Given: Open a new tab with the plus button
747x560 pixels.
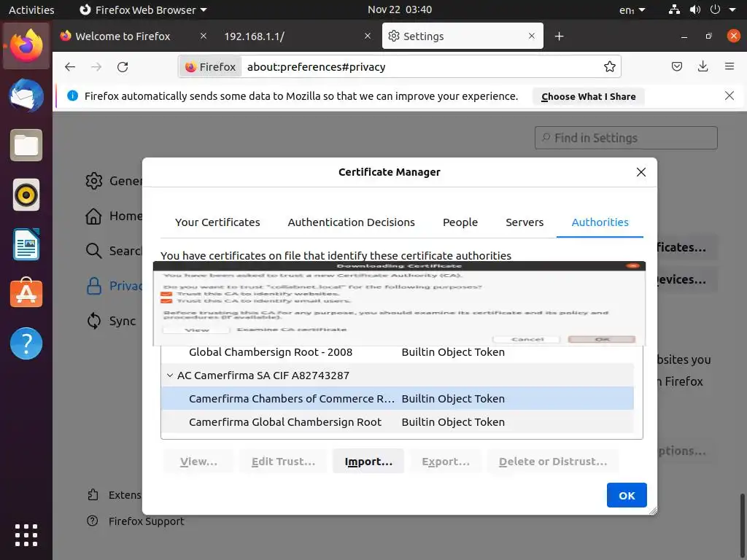Looking at the screenshot, I should coord(559,36).
